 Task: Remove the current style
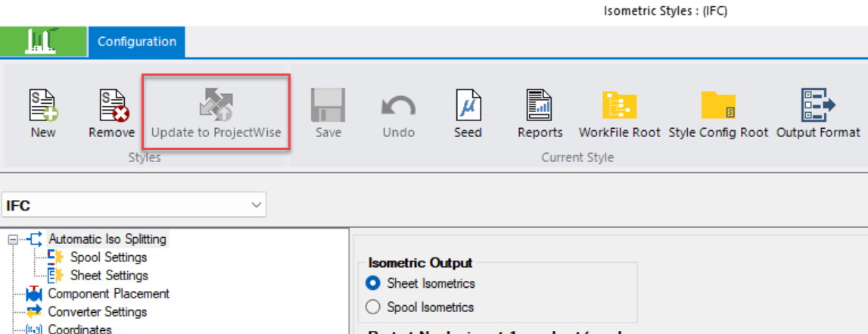pyautogui.click(x=112, y=114)
